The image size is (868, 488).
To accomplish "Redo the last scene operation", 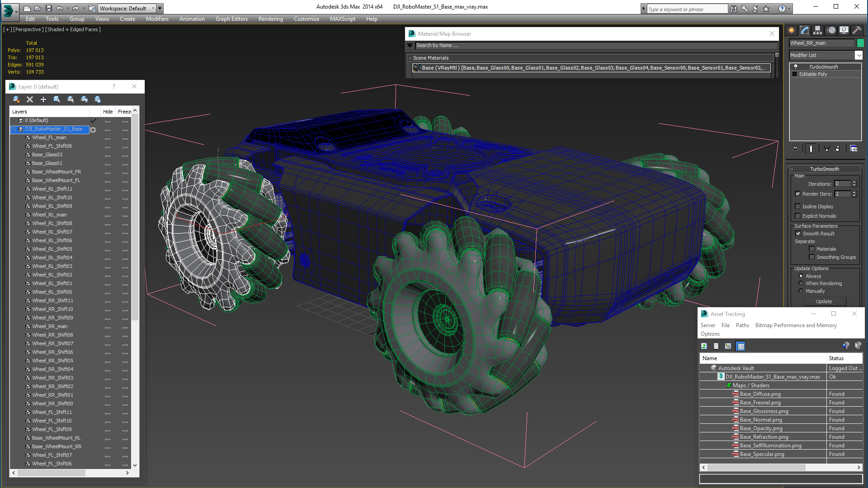I will (x=75, y=8).
